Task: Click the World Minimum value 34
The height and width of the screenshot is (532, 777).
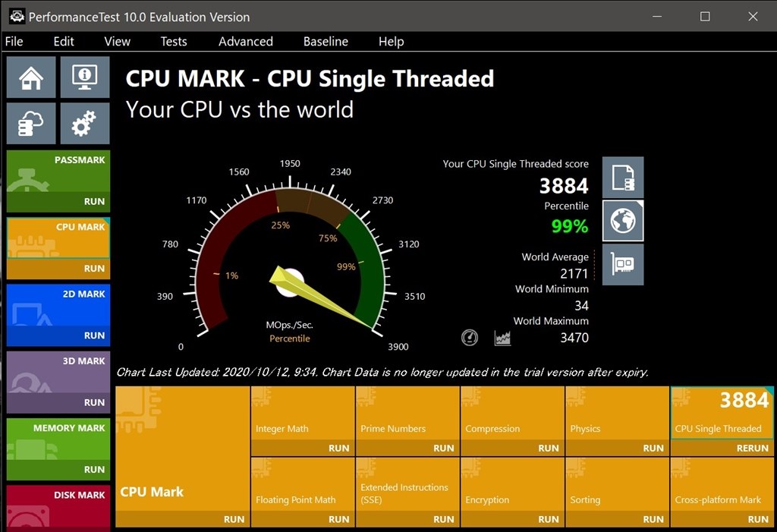Action: (x=582, y=305)
